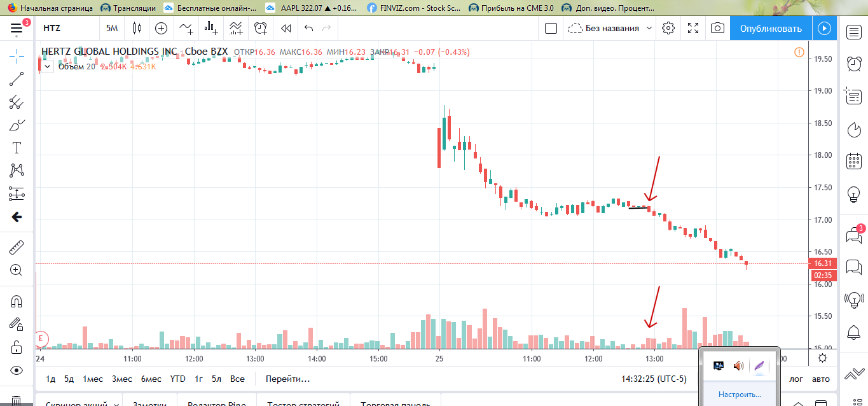Open the 5M interval dropdown
This screenshot has width=868, height=406.
112,28
